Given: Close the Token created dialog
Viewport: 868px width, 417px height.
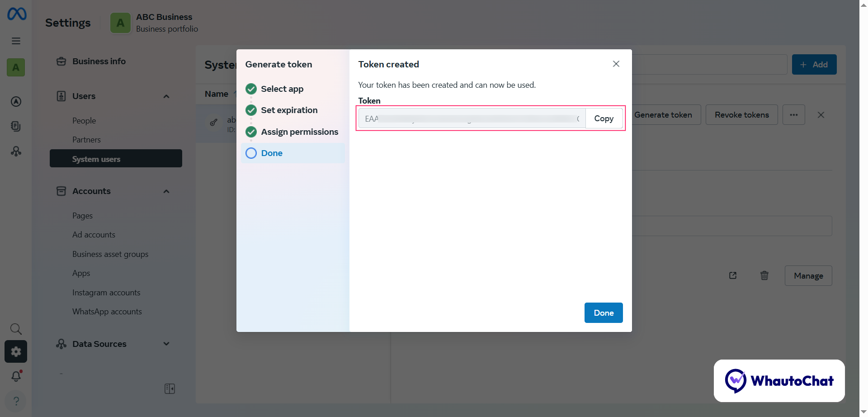Looking at the screenshot, I should click(616, 64).
